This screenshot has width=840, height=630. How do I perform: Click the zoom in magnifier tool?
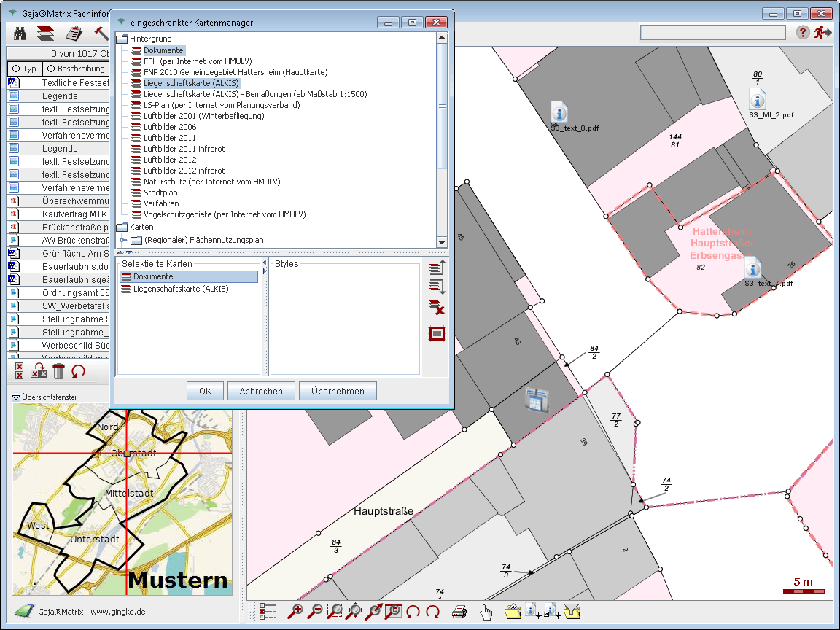click(x=296, y=612)
